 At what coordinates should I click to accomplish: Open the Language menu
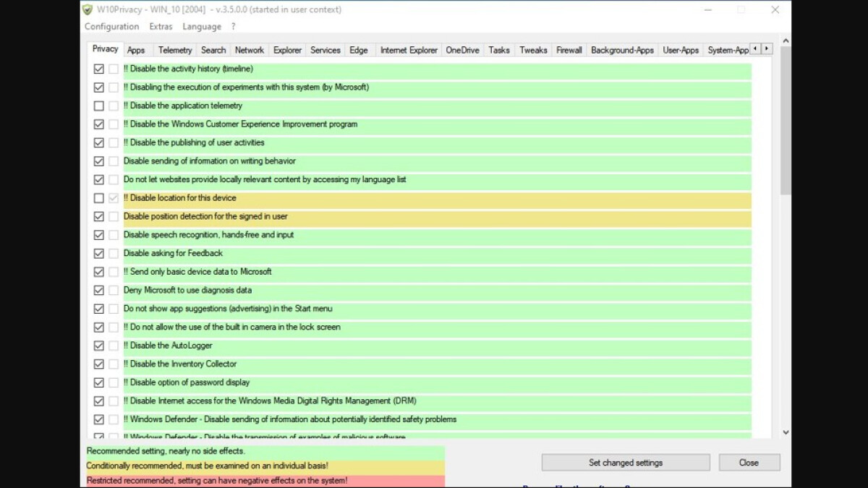point(202,27)
